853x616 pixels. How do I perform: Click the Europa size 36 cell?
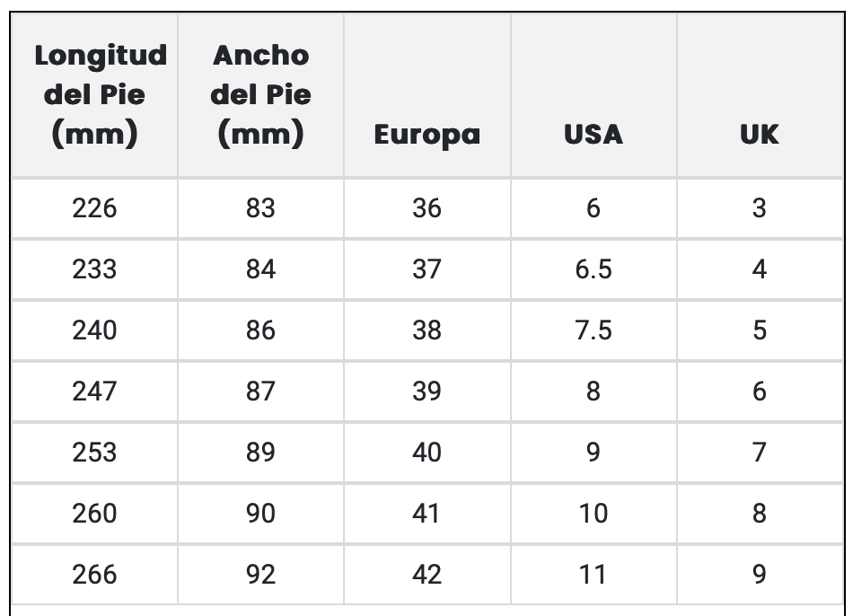point(426,208)
